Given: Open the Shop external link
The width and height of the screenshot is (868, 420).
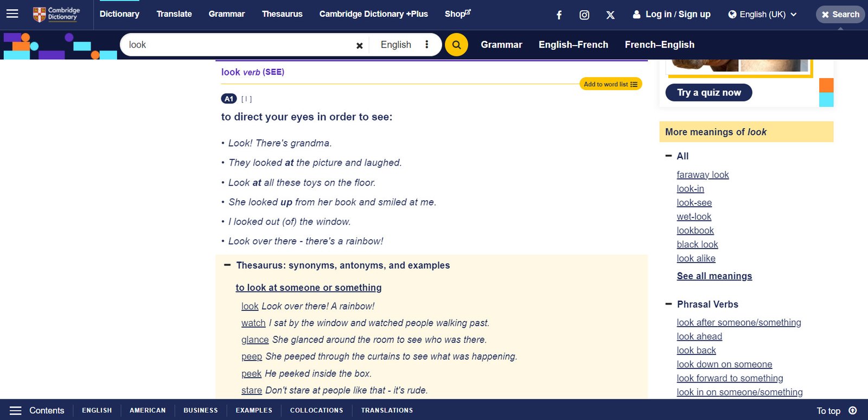Looking at the screenshot, I should 458,14.
